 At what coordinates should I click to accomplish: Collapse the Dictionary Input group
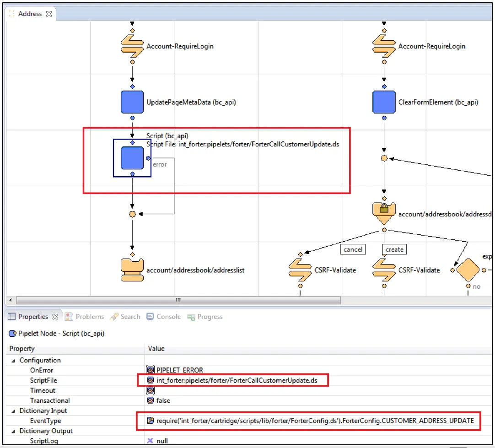point(13,411)
